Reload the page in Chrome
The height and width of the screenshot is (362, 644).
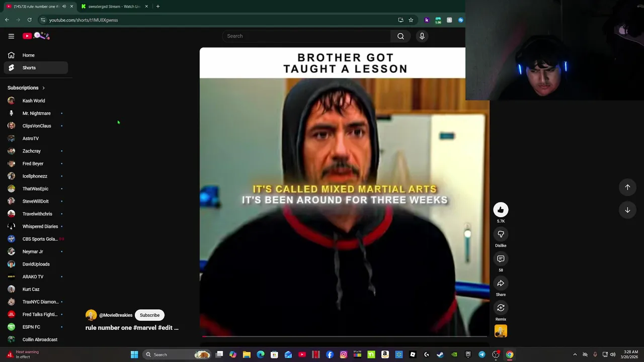(x=29, y=20)
